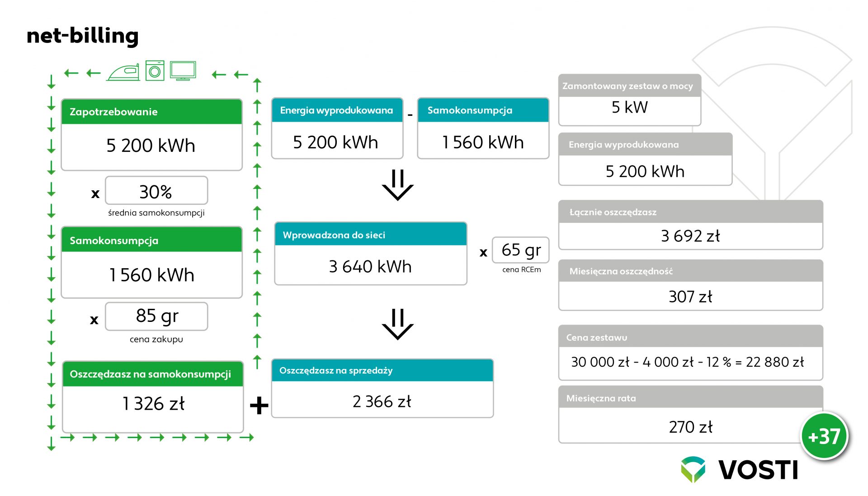
Task: Click the 85 gr price box
Action: point(156,316)
